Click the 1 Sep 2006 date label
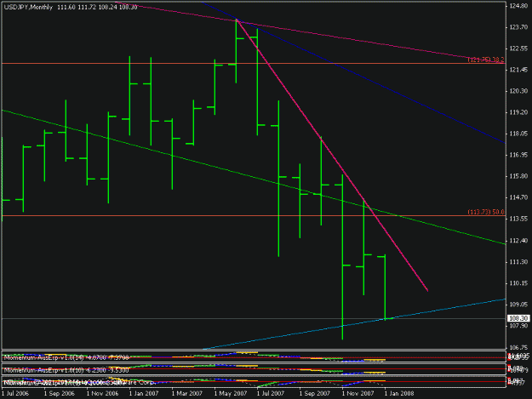The width and height of the screenshot is (532, 399). 59,394
